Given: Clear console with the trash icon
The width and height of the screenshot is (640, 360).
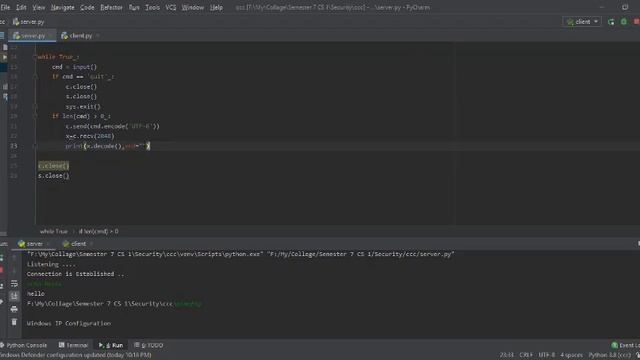Looking at the screenshot, I should tap(14, 322).
